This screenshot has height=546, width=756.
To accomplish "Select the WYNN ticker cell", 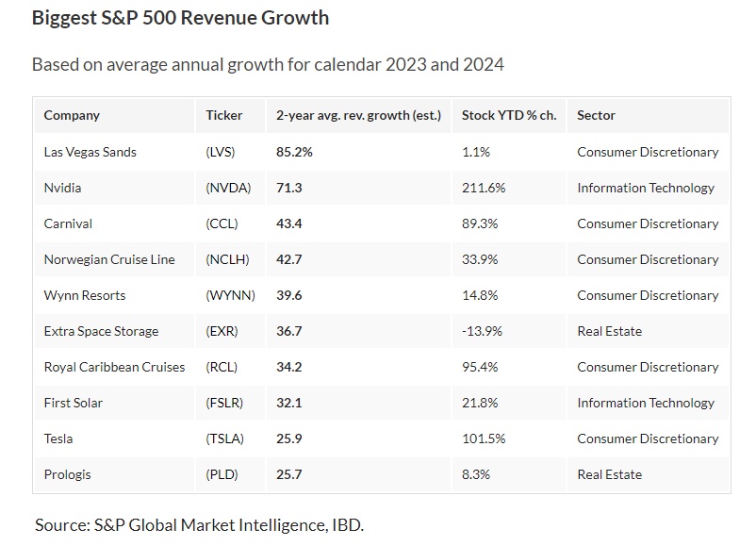I will pyautogui.click(x=231, y=295).
